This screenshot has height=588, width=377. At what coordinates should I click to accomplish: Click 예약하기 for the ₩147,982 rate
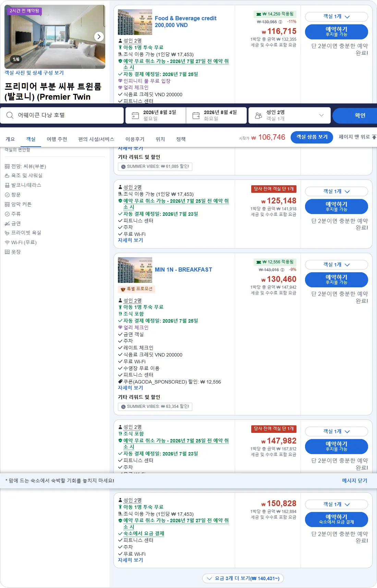point(336,447)
